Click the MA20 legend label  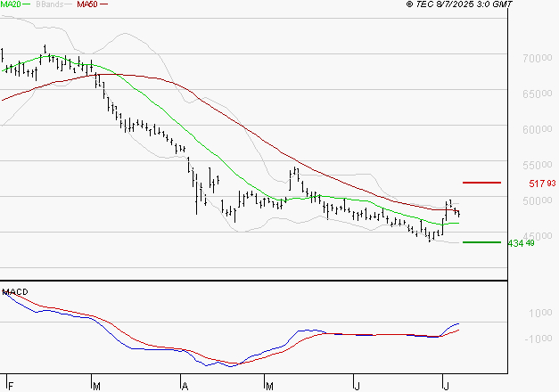click(12, 5)
